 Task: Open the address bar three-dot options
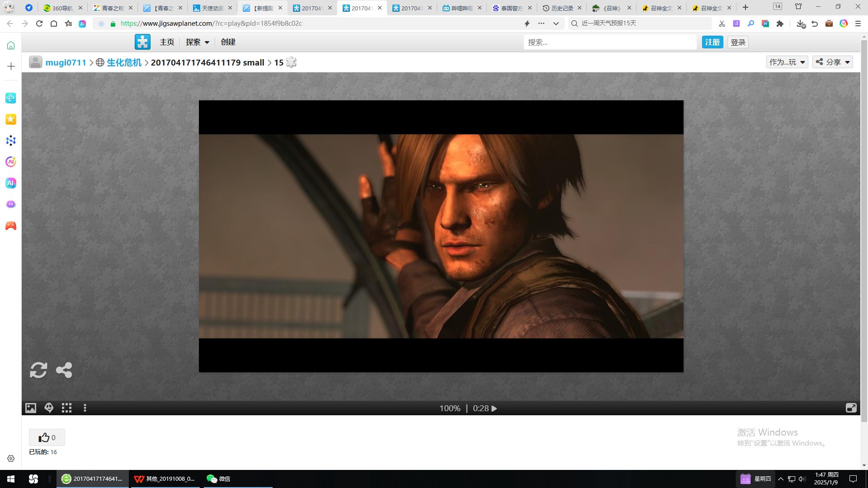pyautogui.click(x=541, y=23)
